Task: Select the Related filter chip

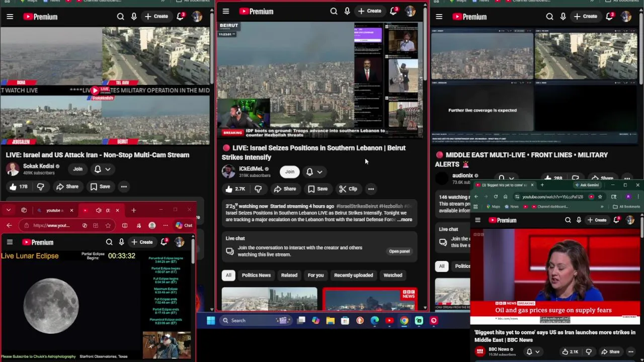Action: [x=289, y=275]
